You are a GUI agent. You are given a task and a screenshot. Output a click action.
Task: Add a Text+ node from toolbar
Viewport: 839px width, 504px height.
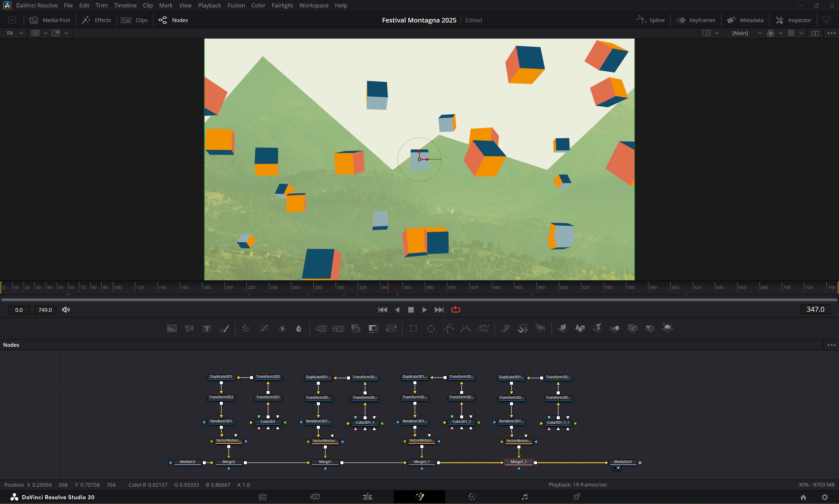207,328
